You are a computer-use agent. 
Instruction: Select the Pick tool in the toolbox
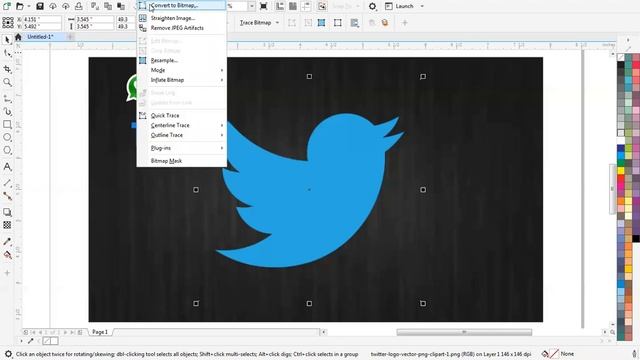coord(7,40)
